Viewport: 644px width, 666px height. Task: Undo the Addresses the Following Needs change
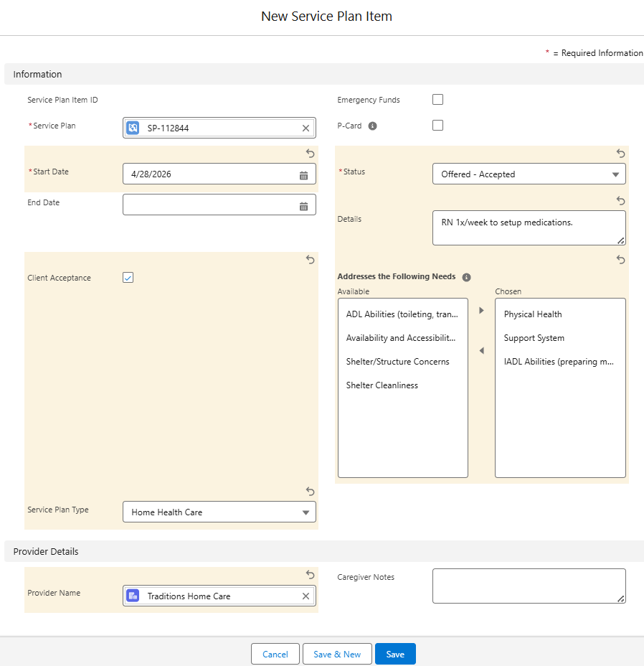pos(620,260)
